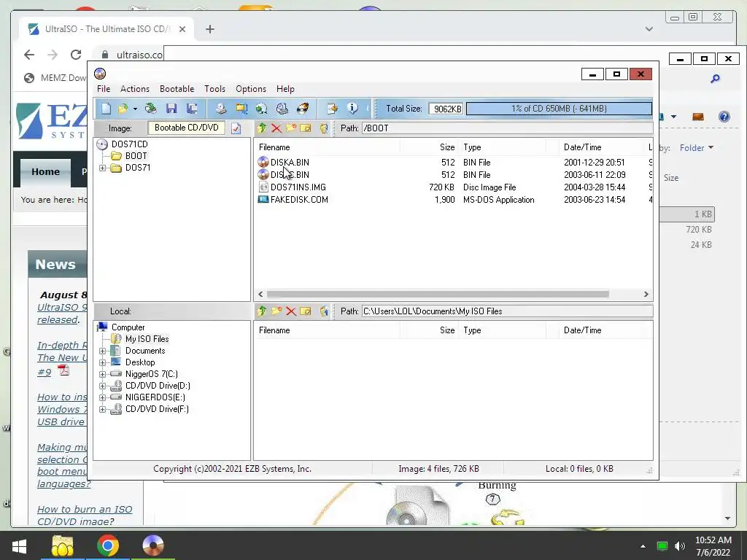This screenshot has height=560, width=747.
Task: Click the local Path field
Action: click(x=507, y=311)
